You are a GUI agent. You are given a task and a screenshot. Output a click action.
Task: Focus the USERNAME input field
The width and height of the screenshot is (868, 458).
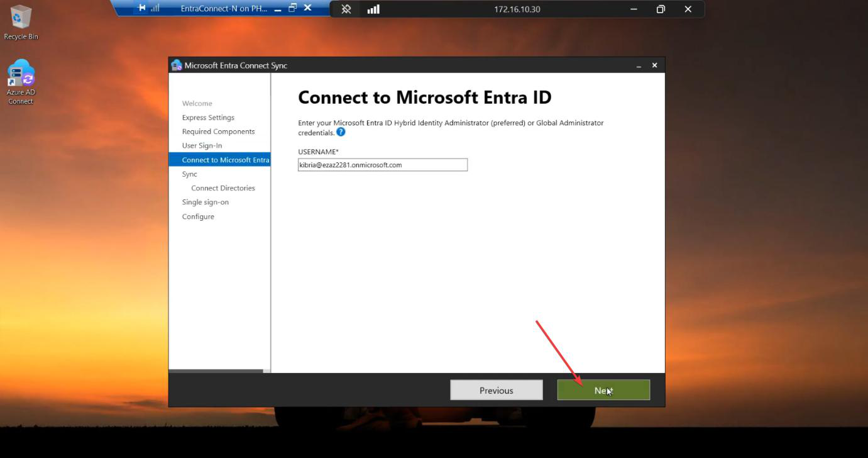pos(383,165)
